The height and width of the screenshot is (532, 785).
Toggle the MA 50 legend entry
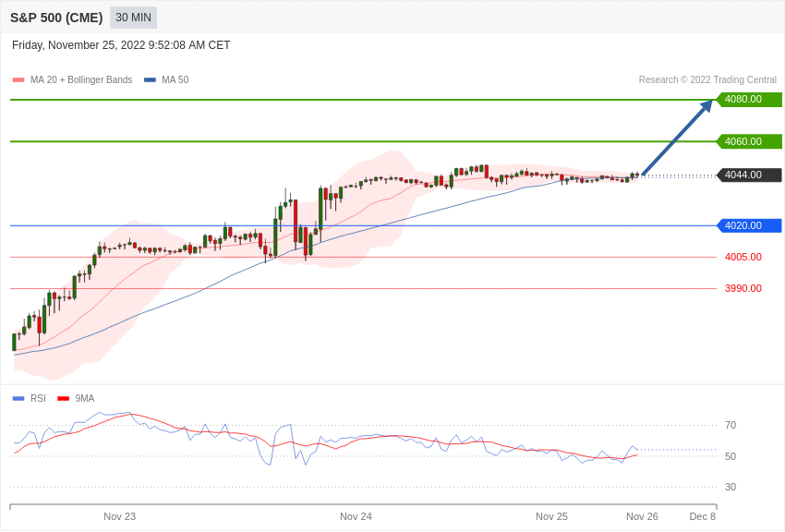(x=166, y=80)
